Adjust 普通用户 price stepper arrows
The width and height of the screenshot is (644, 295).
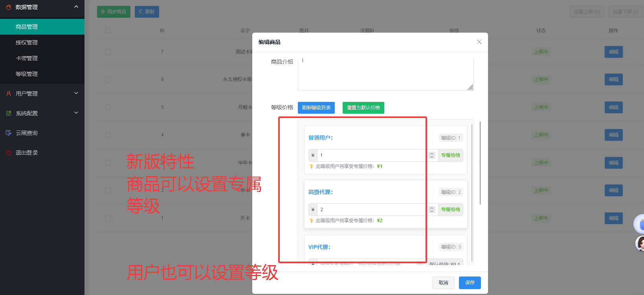click(x=432, y=155)
